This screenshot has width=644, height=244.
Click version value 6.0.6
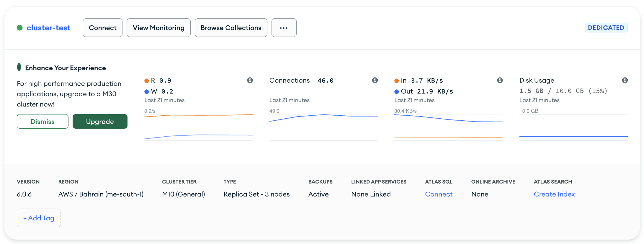point(24,194)
